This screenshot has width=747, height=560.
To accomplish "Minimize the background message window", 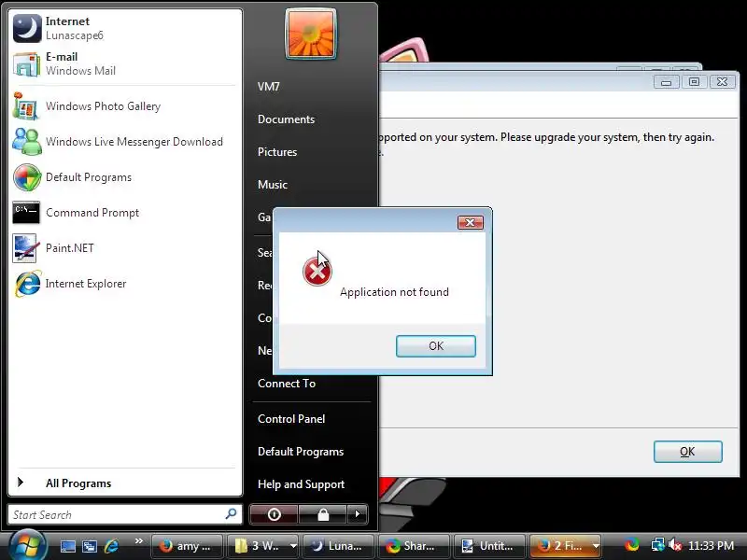I will 666,82.
